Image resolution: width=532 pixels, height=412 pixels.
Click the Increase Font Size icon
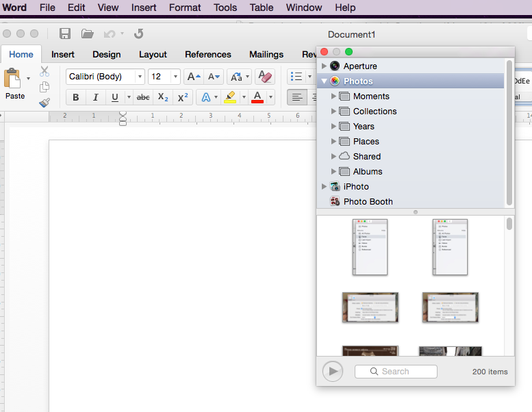click(x=193, y=77)
